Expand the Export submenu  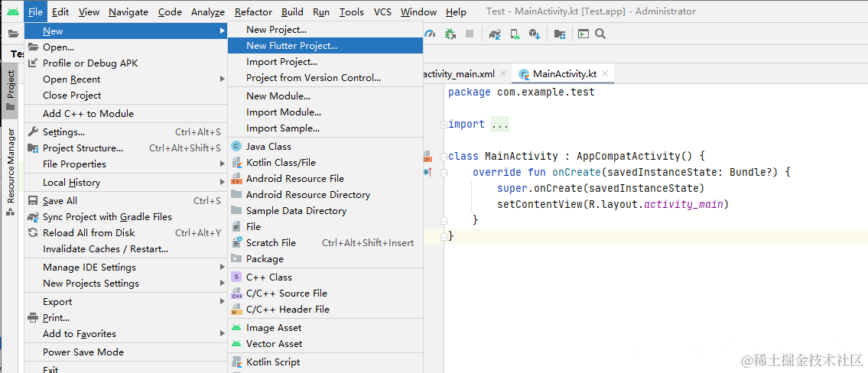click(x=125, y=302)
